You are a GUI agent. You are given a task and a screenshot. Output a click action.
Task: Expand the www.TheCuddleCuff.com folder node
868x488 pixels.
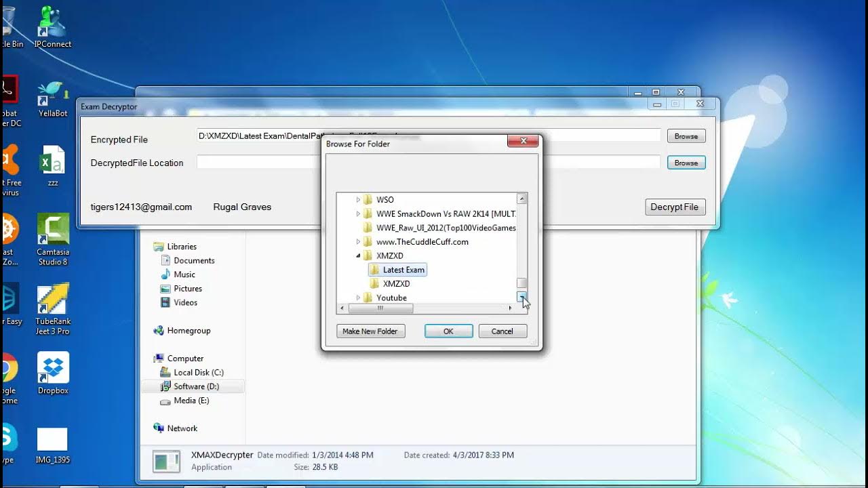[x=358, y=242]
